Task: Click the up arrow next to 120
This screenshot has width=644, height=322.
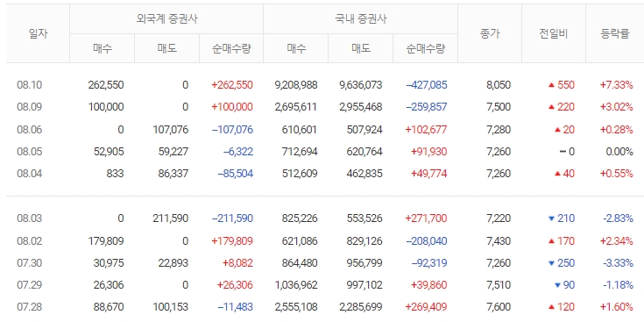Action: click(552, 307)
